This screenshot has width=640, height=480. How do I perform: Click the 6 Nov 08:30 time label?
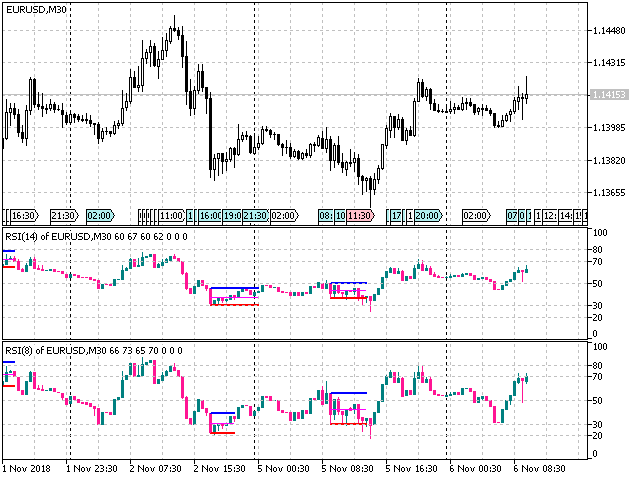[539, 468]
